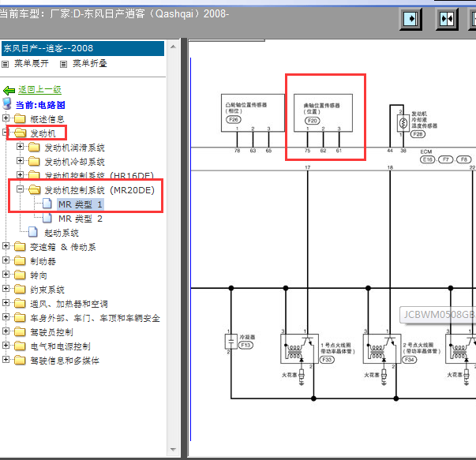
Task: Select the MR 类型 1 tree item
Action: [x=81, y=204]
